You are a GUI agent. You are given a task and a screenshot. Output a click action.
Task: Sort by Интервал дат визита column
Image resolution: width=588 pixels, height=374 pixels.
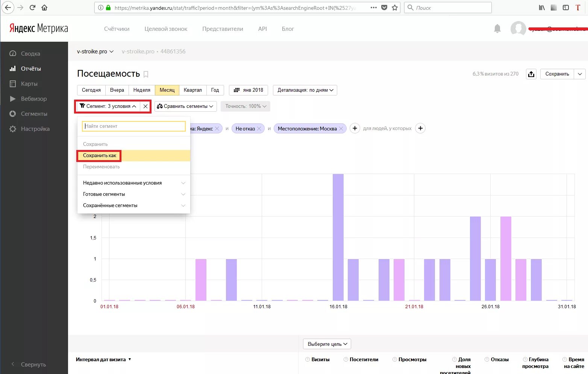click(103, 360)
